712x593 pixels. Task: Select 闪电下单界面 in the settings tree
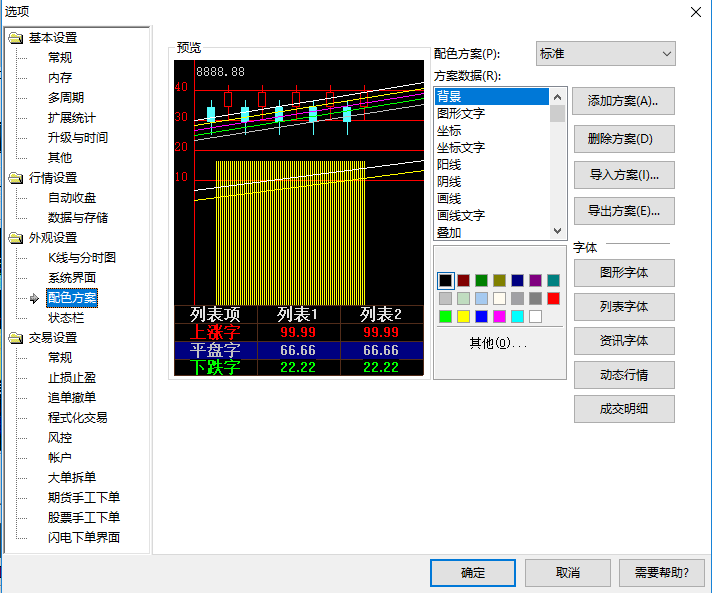click(84, 538)
